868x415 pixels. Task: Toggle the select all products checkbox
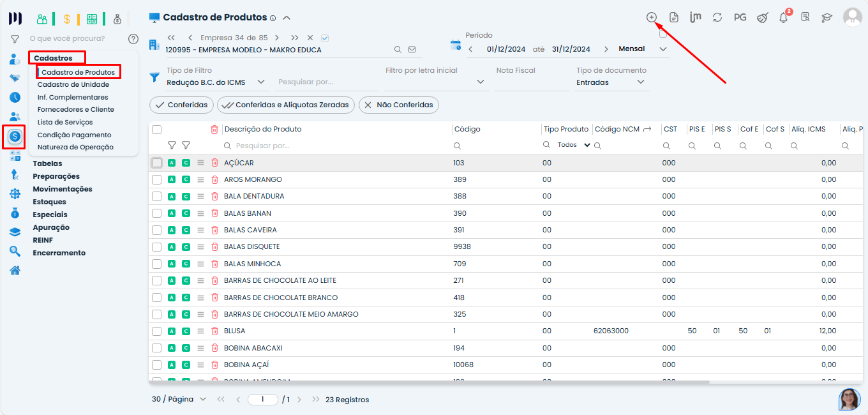coord(156,130)
